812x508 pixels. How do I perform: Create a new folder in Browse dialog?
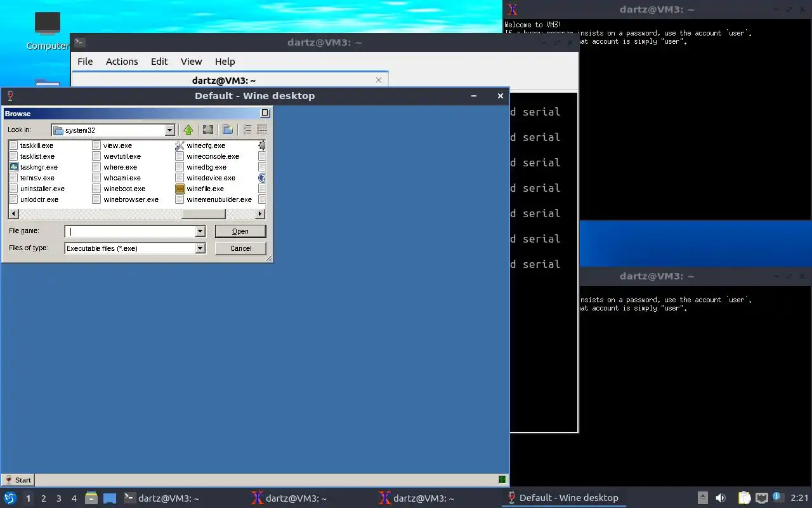tap(228, 130)
